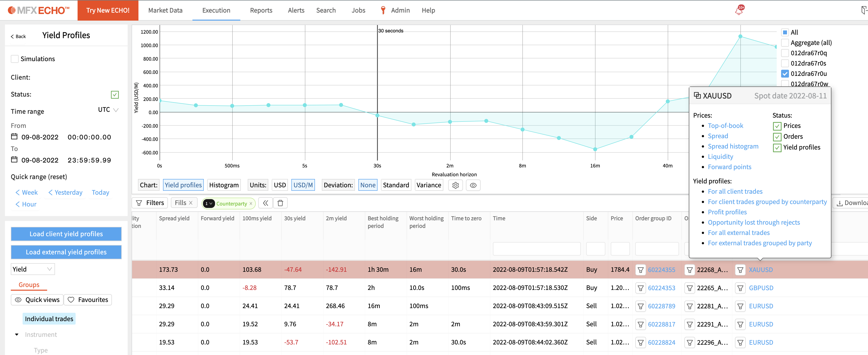Click funnel icon beside 22296_A
This screenshot has height=355, width=868.
click(690, 342)
